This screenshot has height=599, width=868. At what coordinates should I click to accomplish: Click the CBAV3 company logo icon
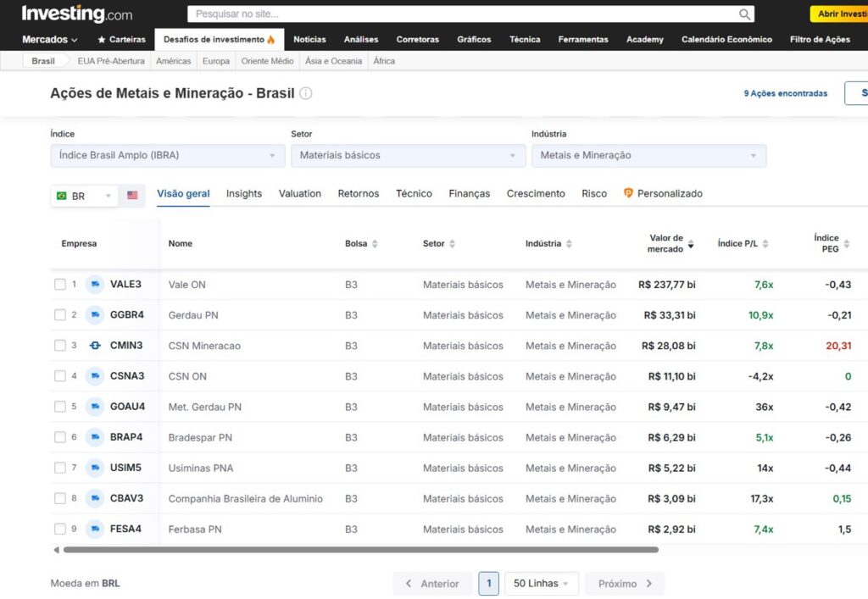pyautogui.click(x=95, y=498)
